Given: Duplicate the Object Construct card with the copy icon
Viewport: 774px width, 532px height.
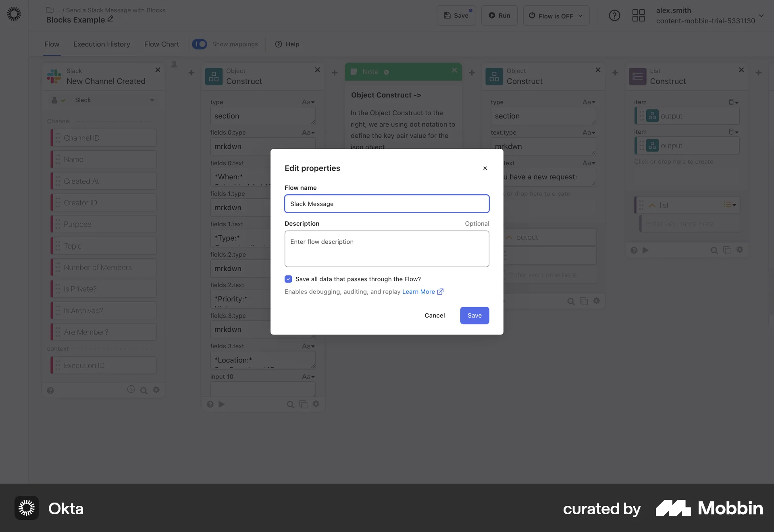Looking at the screenshot, I should tap(304, 404).
